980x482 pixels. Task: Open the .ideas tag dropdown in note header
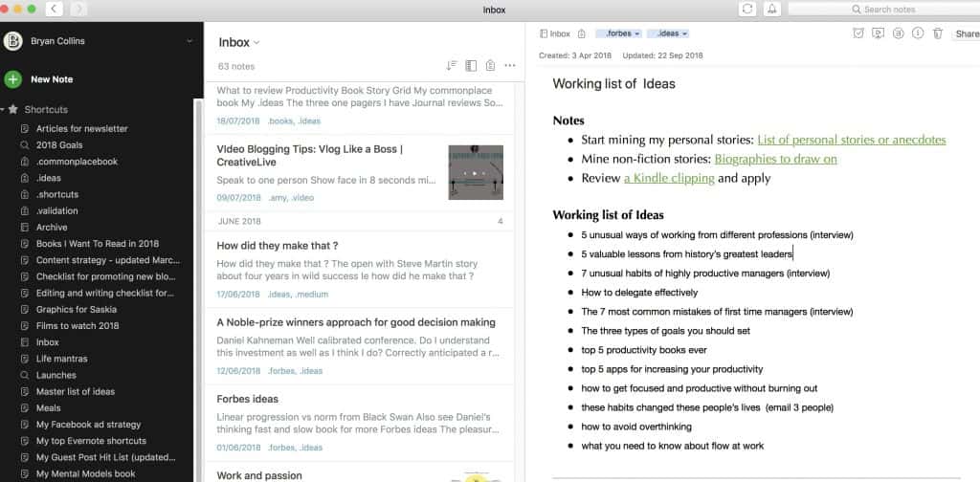(x=668, y=33)
